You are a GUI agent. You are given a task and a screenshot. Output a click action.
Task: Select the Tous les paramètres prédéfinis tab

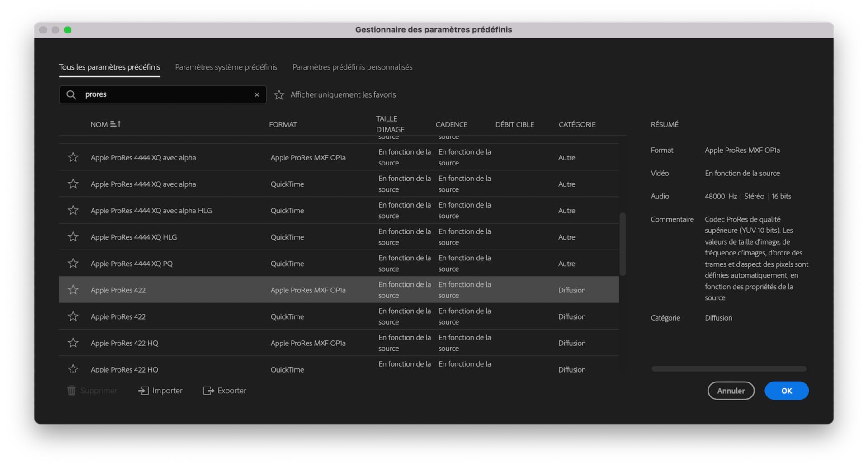pos(109,67)
